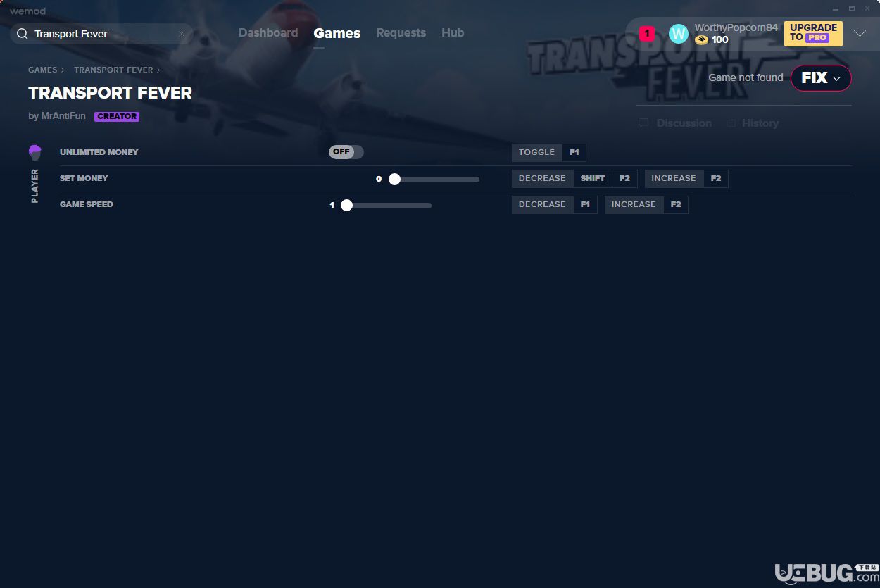
Task: Click the search magnifier icon
Action: tap(23, 34)
